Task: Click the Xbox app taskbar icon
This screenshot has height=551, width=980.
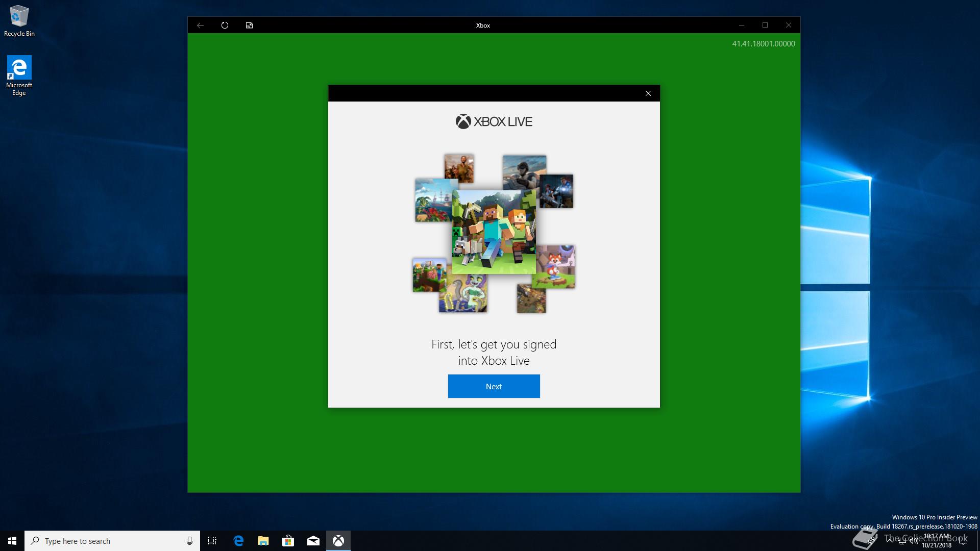Action: pos(338,541)
